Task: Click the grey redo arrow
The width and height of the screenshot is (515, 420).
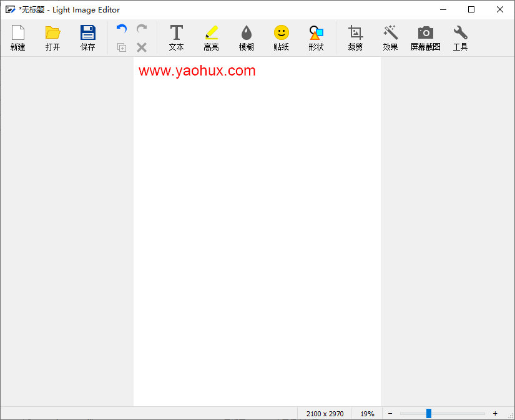Action: [x=142, y=29]
